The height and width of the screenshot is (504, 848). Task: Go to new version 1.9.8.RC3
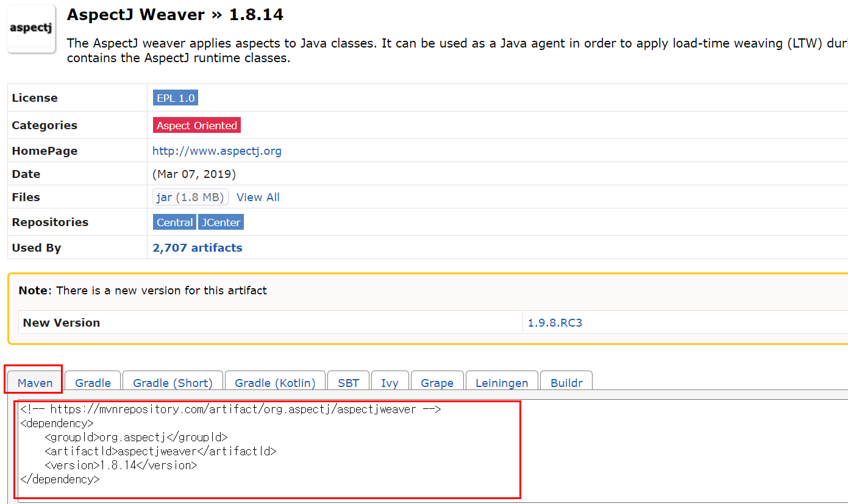pos(555,323)
